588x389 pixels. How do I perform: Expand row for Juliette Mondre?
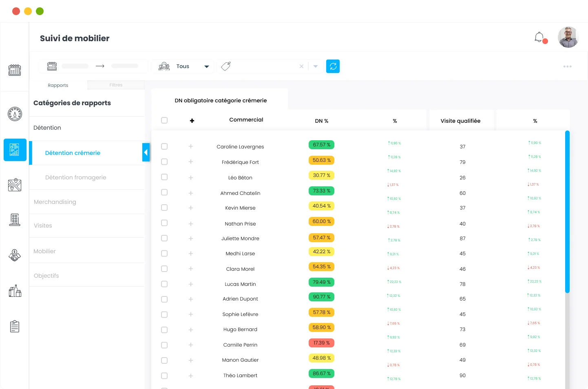click(x=191, y=239)
